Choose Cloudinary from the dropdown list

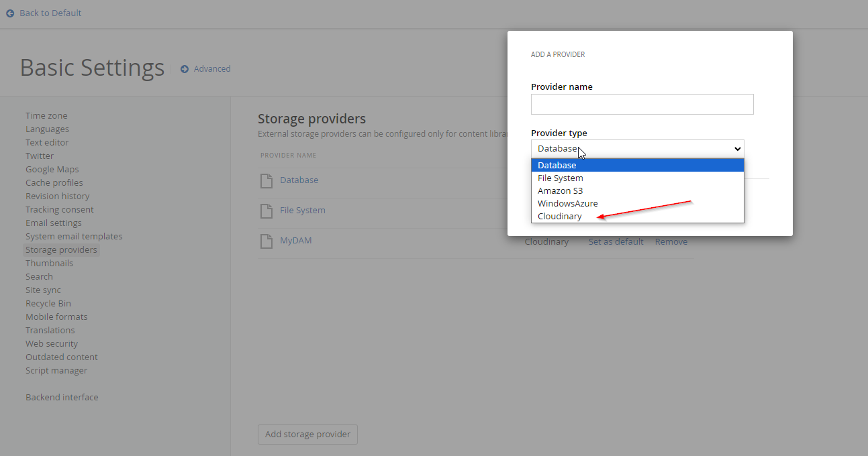pyautogui.click(x=638, y=217)
